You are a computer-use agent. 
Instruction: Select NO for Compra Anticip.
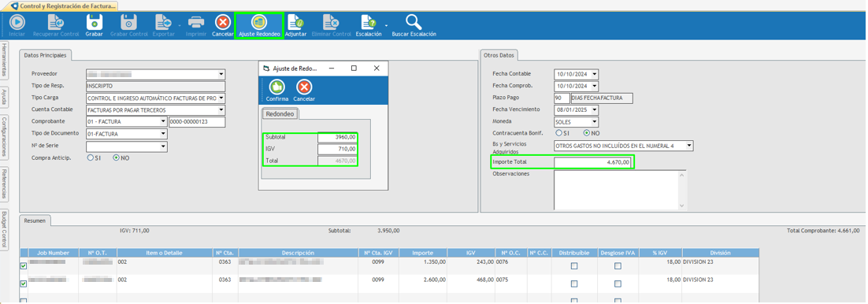(x=116, y=158)
